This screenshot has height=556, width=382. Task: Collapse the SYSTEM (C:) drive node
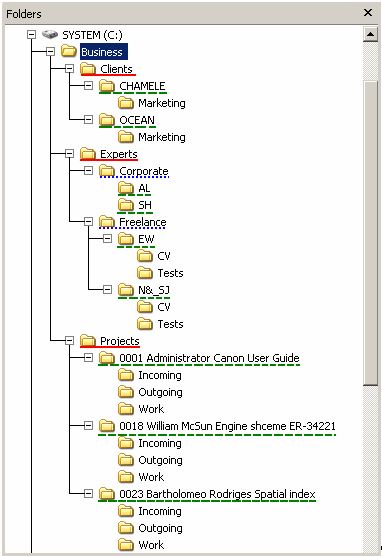tap(32, 34)
